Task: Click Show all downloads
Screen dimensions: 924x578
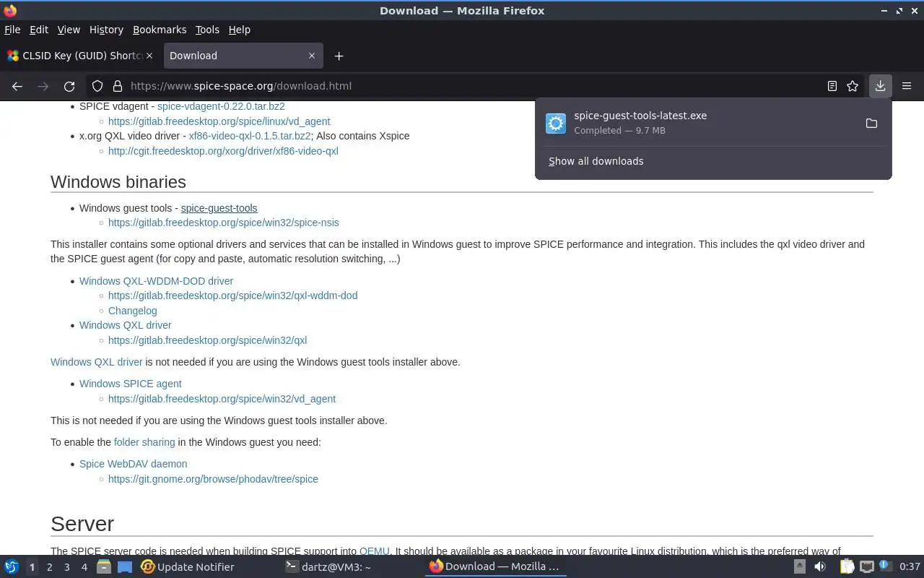Action: (596, 161)
